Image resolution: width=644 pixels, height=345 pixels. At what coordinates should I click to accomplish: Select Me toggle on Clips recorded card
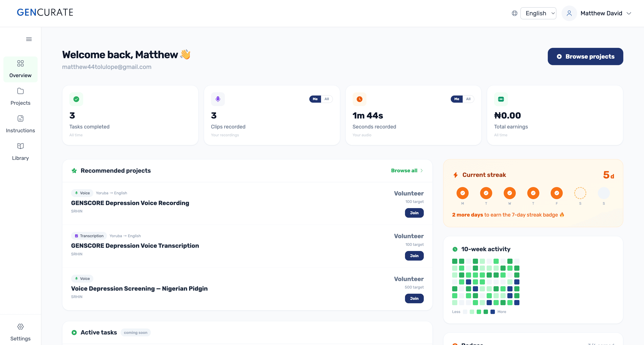pyautogui.click(x=315, y=99)
